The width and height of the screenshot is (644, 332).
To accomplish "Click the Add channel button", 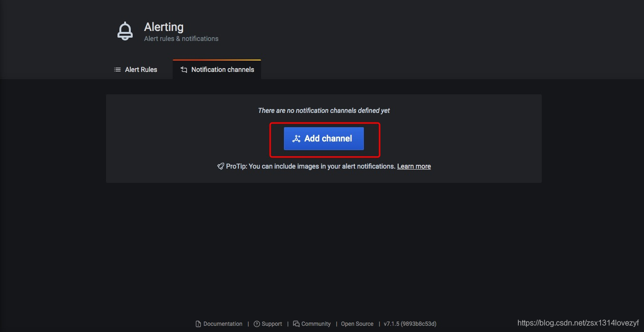I will (324, 139).
